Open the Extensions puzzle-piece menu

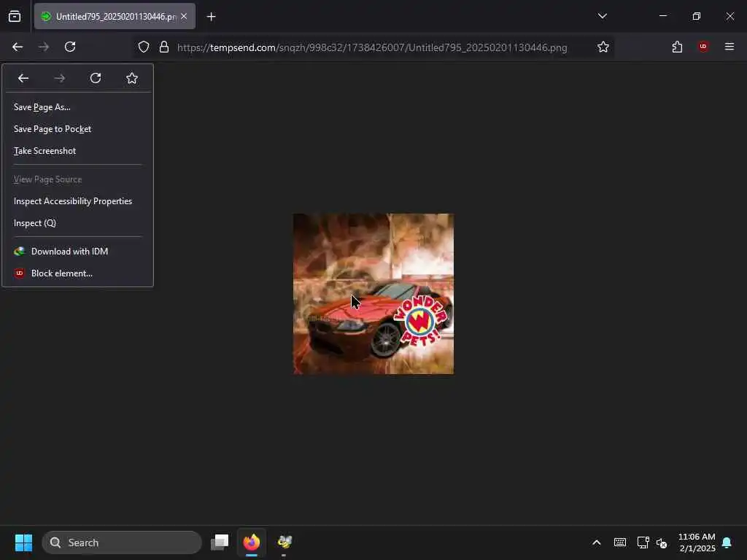click(677, 47)
